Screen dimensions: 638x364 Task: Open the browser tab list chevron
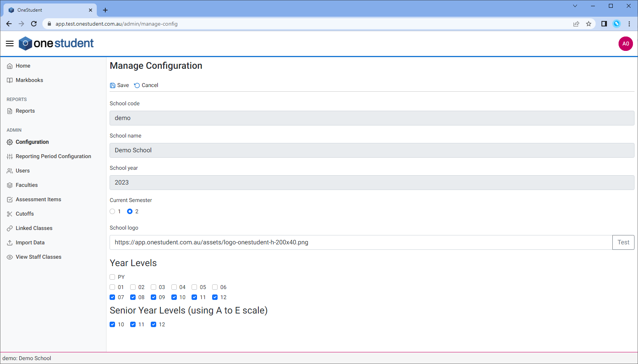coord(575,6)
